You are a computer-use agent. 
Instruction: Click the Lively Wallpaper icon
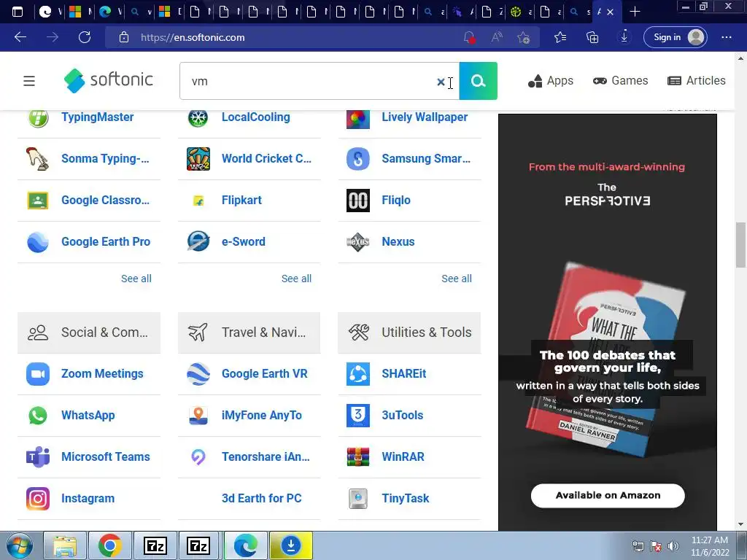(358, 117)
